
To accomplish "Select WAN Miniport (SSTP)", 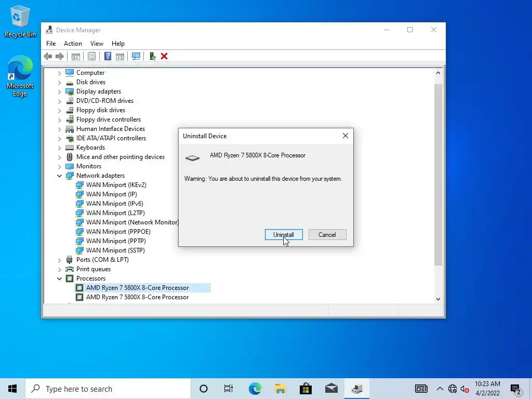I will (x=115, y=250).
